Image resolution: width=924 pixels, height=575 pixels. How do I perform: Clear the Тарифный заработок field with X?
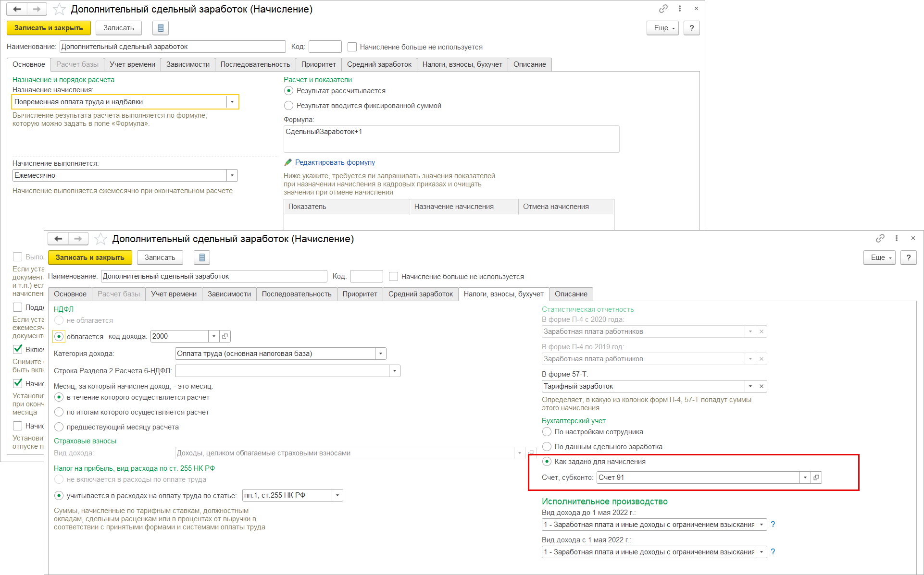(761, 386)
